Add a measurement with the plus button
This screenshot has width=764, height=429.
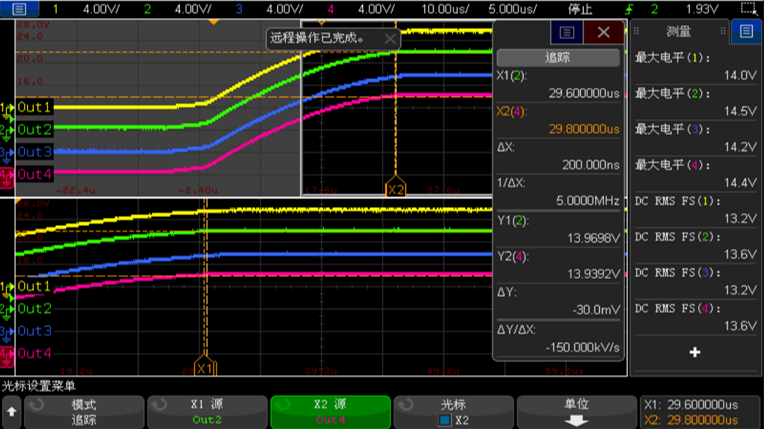pos(695,352)
